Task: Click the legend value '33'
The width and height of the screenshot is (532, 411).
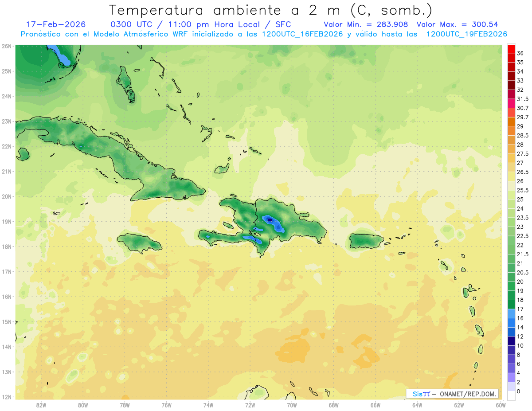Action: point(520,81)
